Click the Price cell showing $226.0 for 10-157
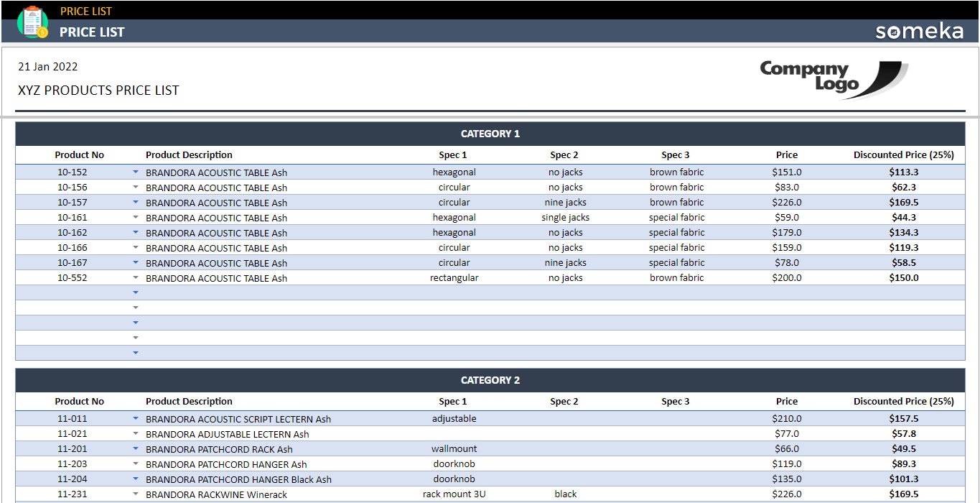 click(786, 202)
